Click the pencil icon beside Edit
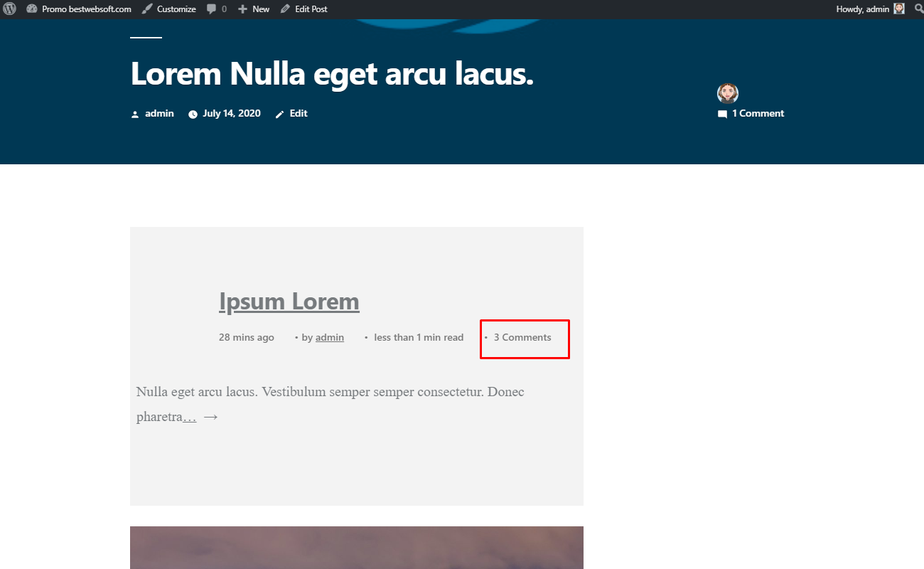924x569 pixels. [x=279, y=114]
